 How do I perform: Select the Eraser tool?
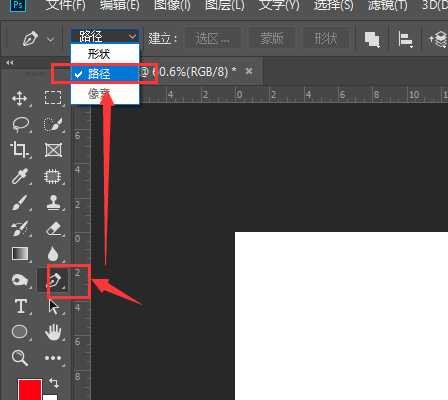53,229
